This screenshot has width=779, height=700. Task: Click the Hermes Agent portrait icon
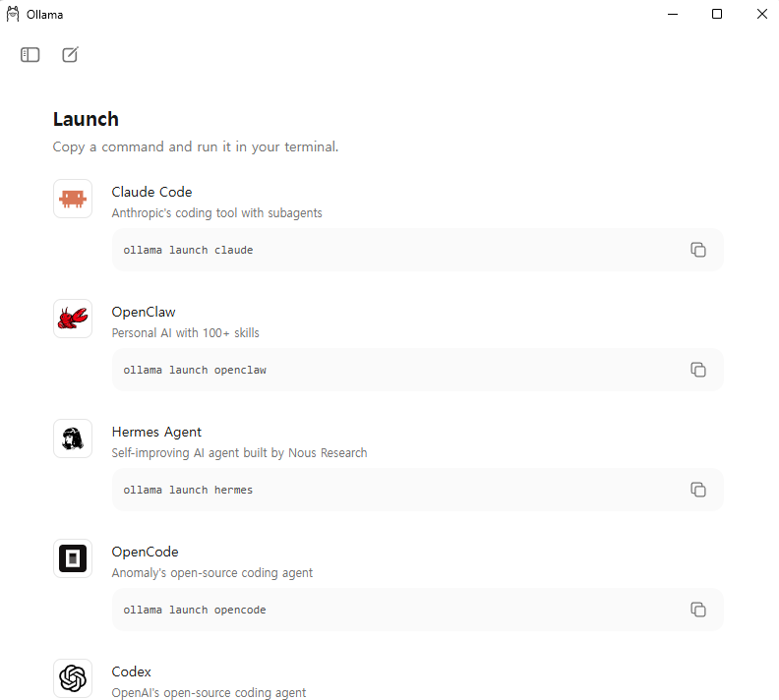tap(73, 438)
